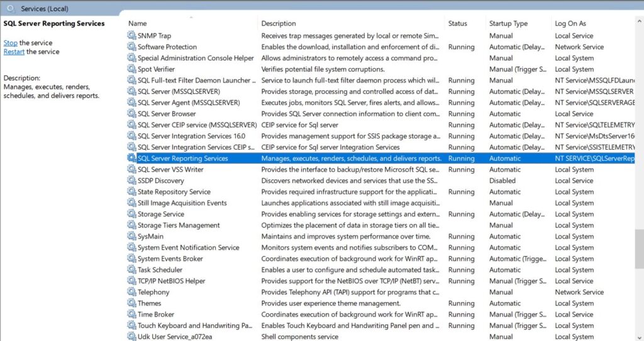Screen dimensions: 644x341
Task: Click gear icon for System Events Broker
Action: [x=131, y=258]
